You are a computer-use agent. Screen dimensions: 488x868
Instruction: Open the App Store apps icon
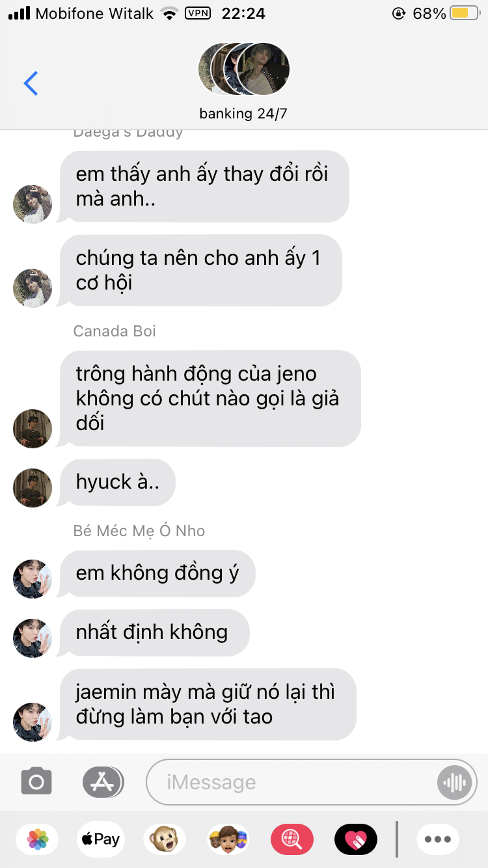(103, 781)
